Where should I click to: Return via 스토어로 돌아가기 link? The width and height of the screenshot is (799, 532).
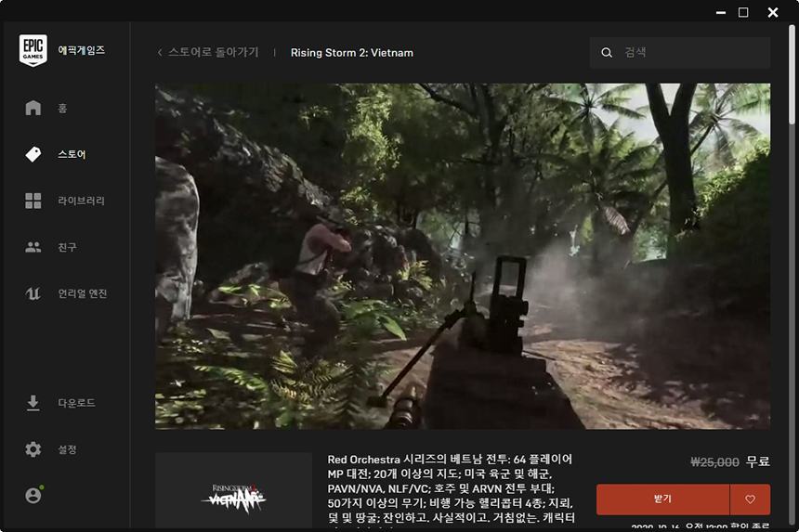coord(214,52)
